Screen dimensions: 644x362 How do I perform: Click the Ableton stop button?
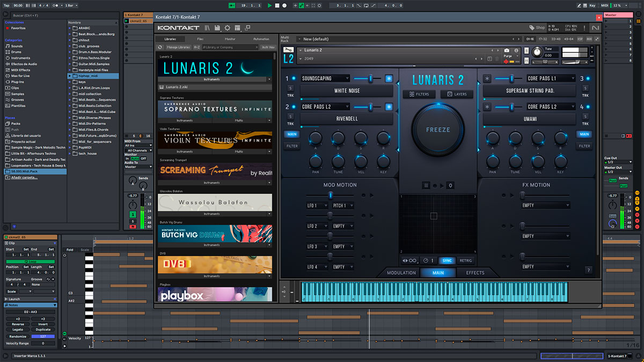pyautogui.click(x=277, y=5)
